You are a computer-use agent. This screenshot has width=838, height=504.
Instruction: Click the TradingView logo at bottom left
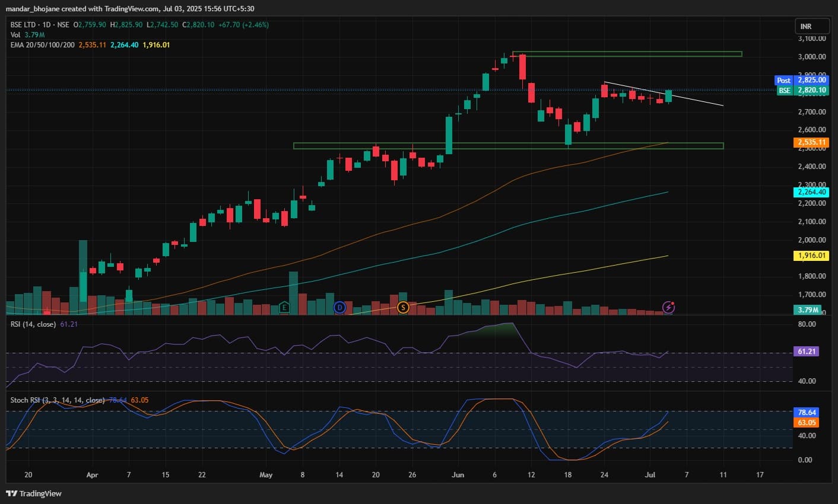[x=34, y=493]
